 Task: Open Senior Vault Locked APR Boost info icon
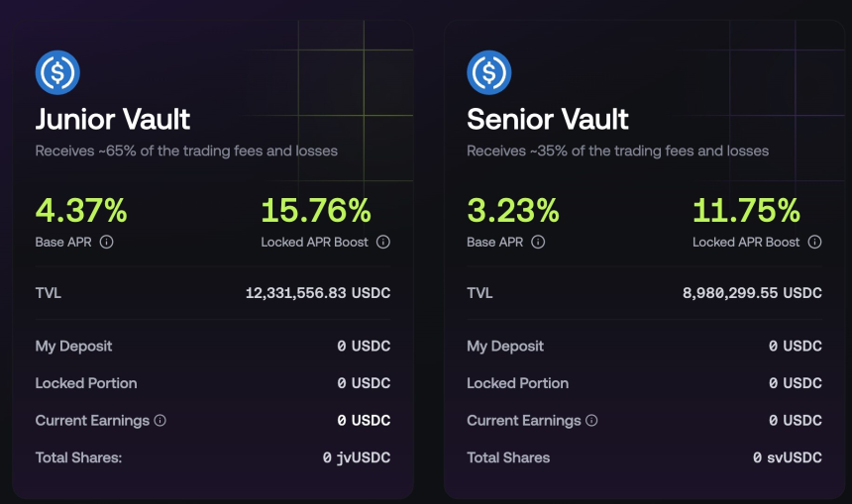(814, 242)
